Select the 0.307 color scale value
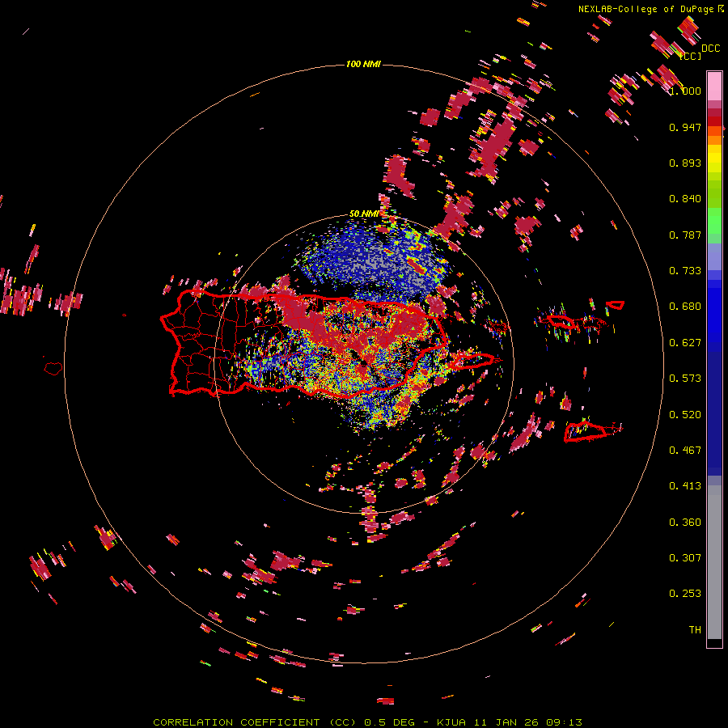This screenshot has height=728, width=728. coord(685,558)
